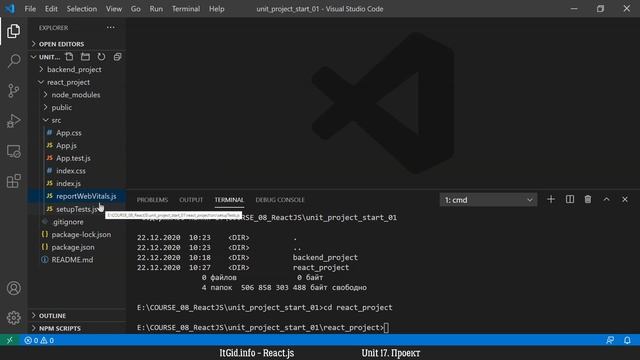This screenshot has height=360, width=640.
Task: Open index.css file
Action: pyautogui.click(x=77, y=171)
